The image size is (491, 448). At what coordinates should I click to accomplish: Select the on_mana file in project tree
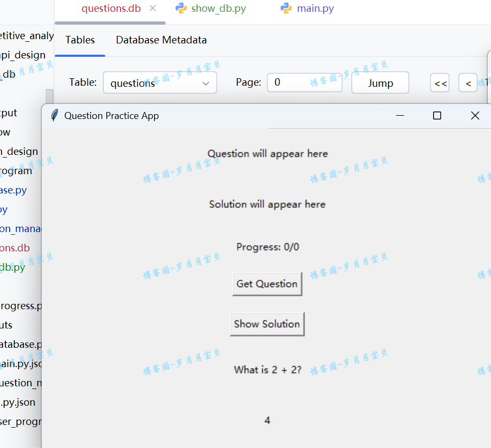point(21,229)
